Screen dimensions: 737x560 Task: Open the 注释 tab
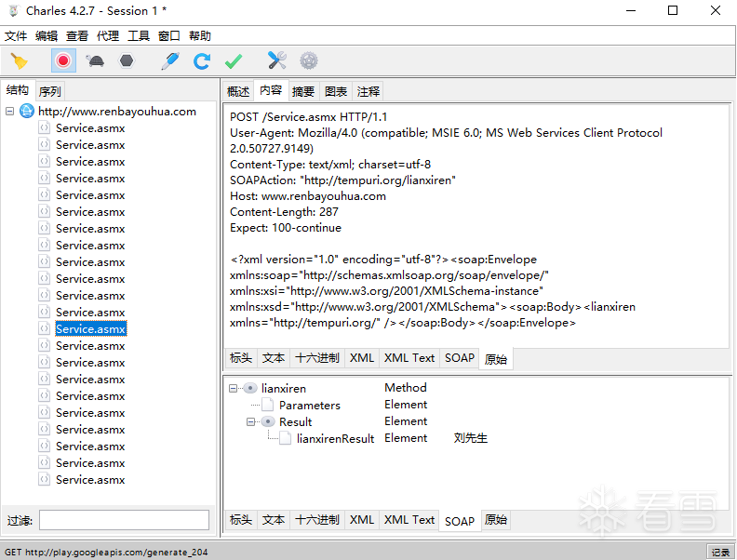point(368,91)
